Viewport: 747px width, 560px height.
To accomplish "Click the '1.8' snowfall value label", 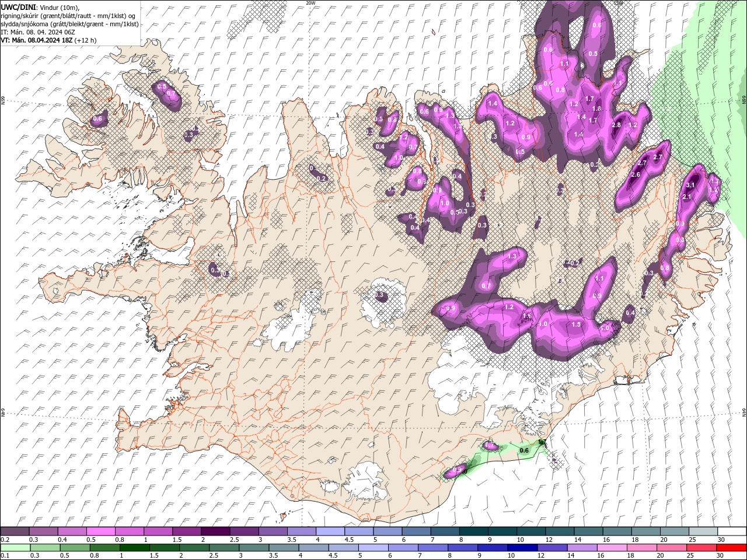I will pyautogui.click(x=596, y=108).
